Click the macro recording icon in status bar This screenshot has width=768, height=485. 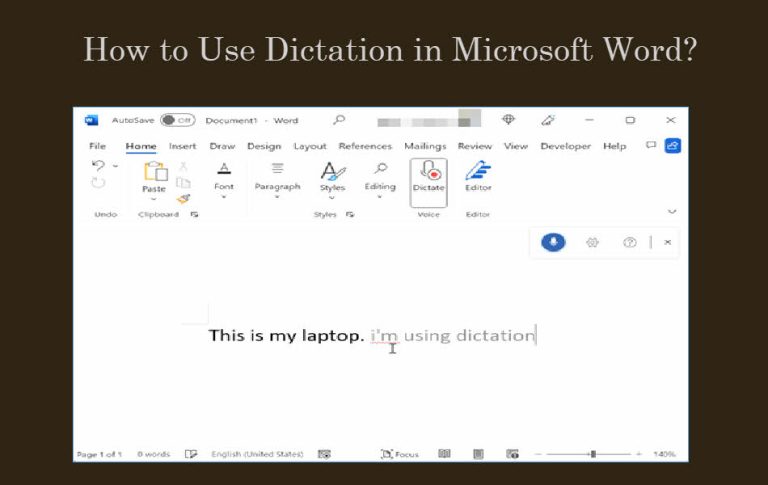[x=324, y=454]
